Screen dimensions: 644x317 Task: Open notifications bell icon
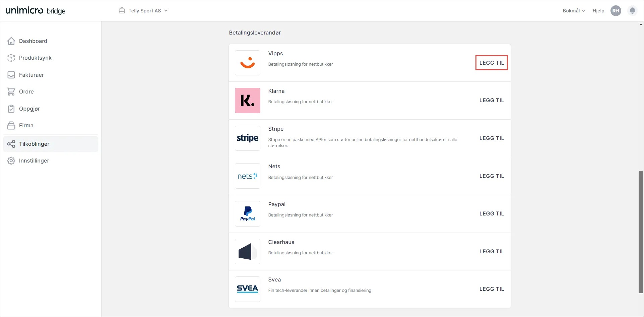[x=632, y=11]
